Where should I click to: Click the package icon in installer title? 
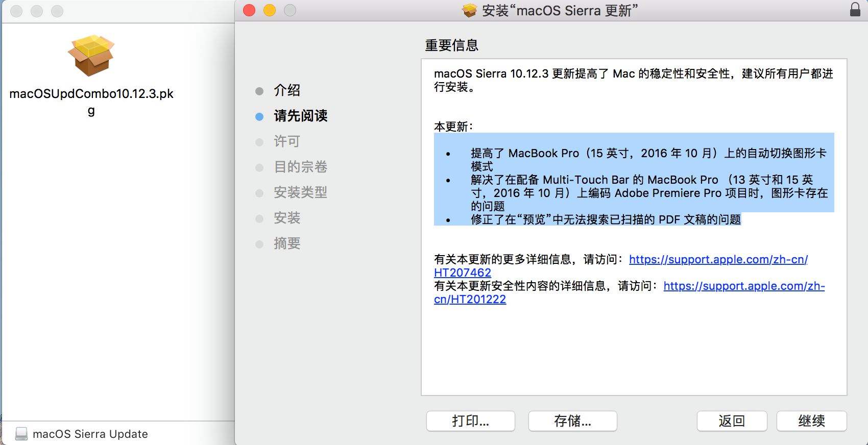[470, 11]
